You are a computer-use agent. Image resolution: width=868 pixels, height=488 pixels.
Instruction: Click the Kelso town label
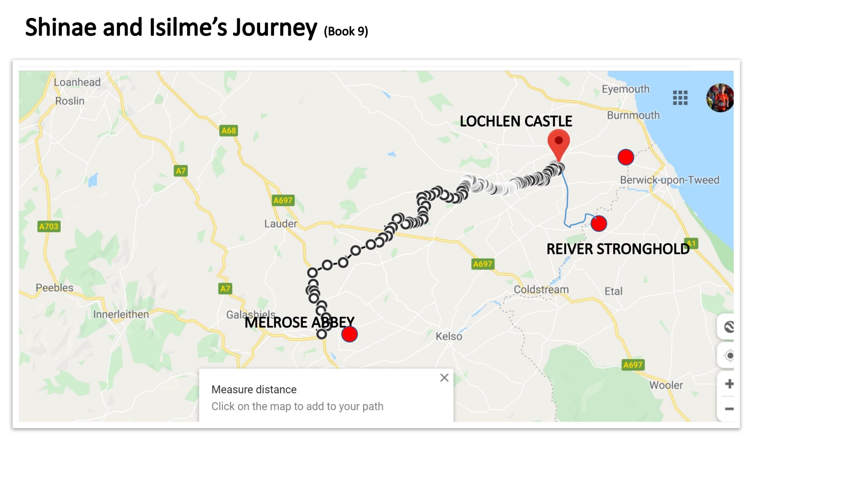point(449,336)
